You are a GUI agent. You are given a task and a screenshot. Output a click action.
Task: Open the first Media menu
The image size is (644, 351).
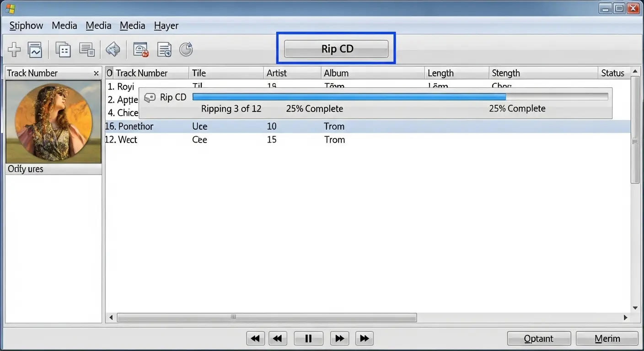[x=64, y=26]
